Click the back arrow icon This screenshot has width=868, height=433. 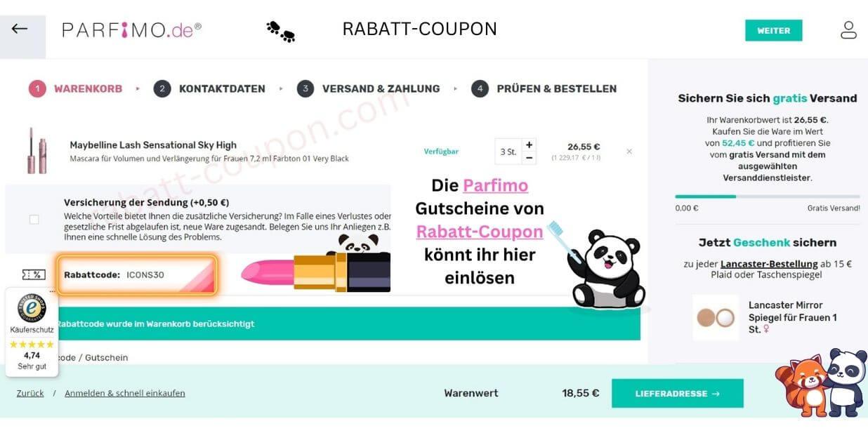20,29
